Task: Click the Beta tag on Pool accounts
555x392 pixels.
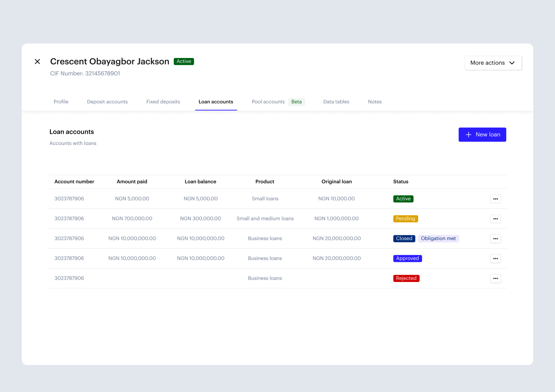Action: [x=296, y=101]
